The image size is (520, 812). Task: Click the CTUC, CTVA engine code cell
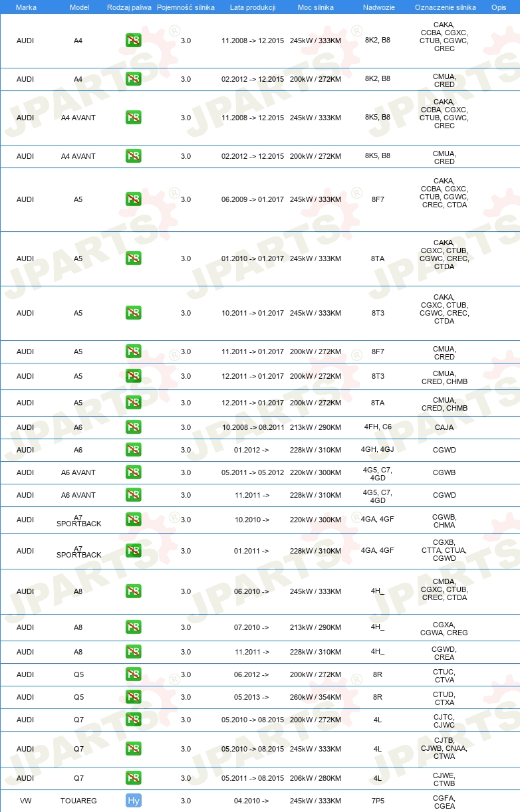point(444,676)
